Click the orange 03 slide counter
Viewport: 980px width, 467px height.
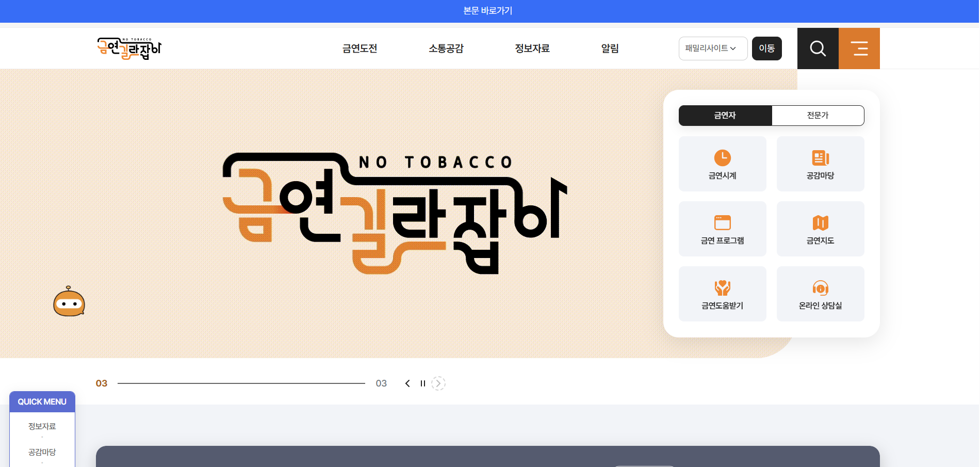pos(102,383)
